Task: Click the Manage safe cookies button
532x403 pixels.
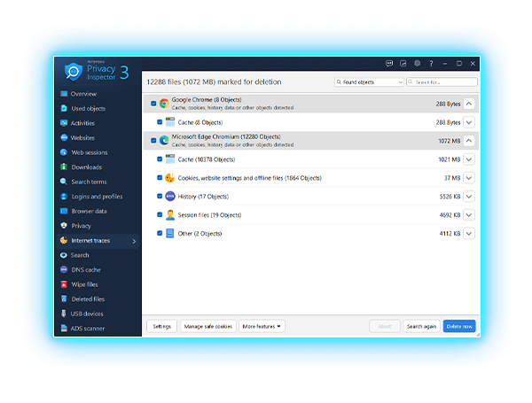Action: [x=208, y=326]
